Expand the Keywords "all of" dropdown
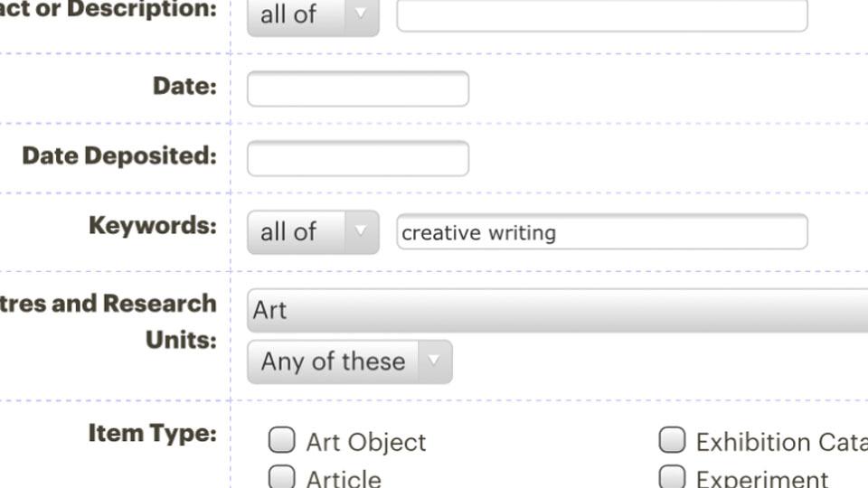 tap(312, 232)
